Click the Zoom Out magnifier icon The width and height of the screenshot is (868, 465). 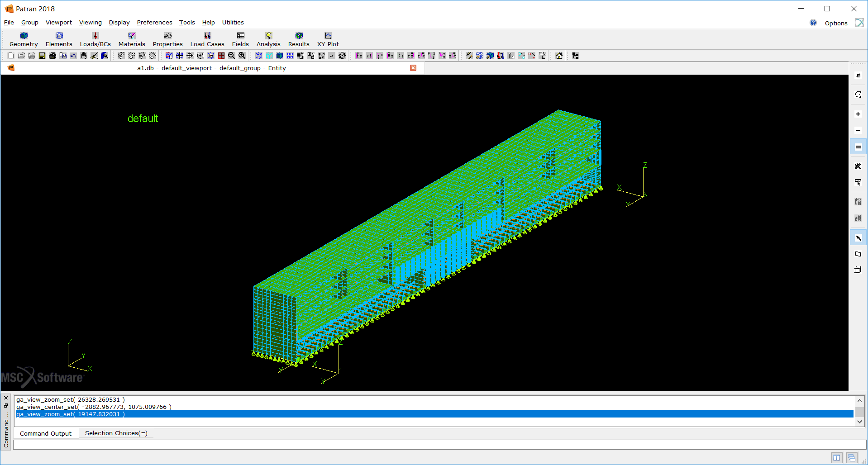[232, 56]
